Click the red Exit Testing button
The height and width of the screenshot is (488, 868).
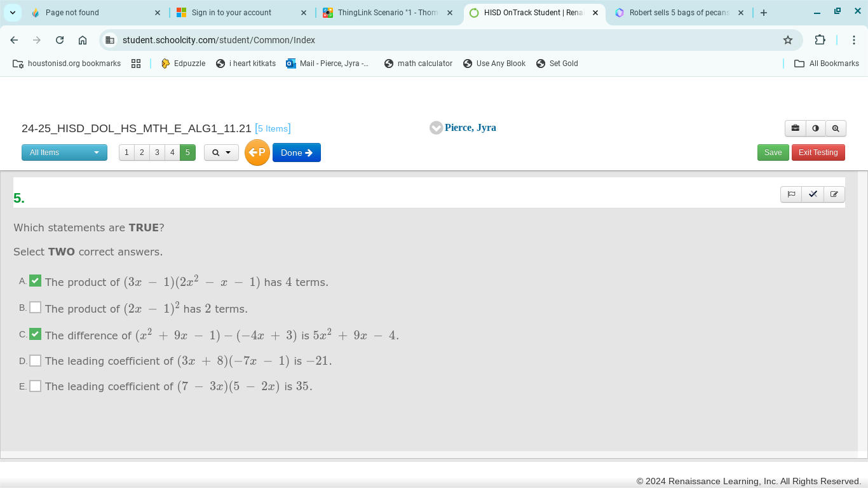point(818,152)
